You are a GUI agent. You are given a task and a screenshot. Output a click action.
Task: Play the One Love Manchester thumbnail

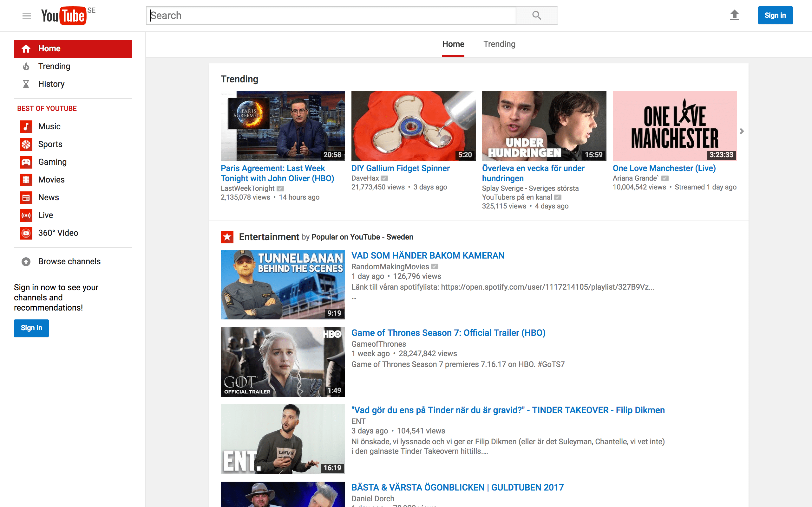pyautogui.click(x=674, y=126)
